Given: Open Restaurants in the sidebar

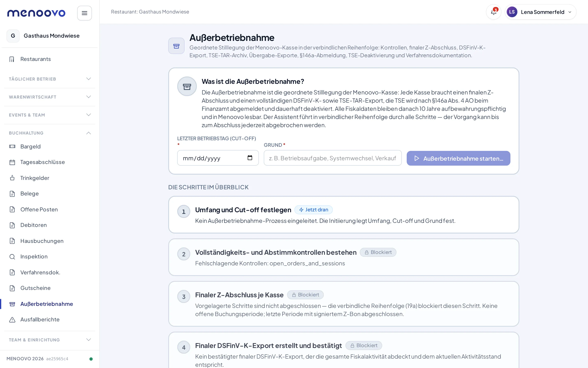Looking at the screenshot, I should pos(50,59).
